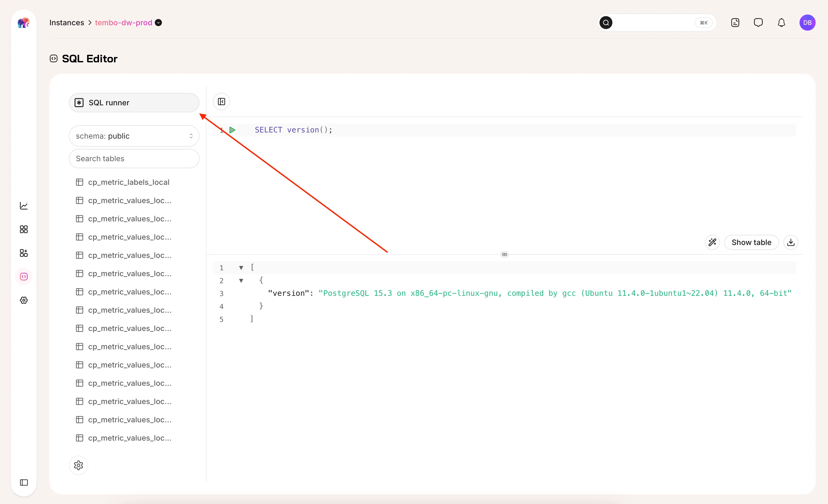Go to Instances breadcrumb
Screen dimensions: 828x504
[67, 23]
